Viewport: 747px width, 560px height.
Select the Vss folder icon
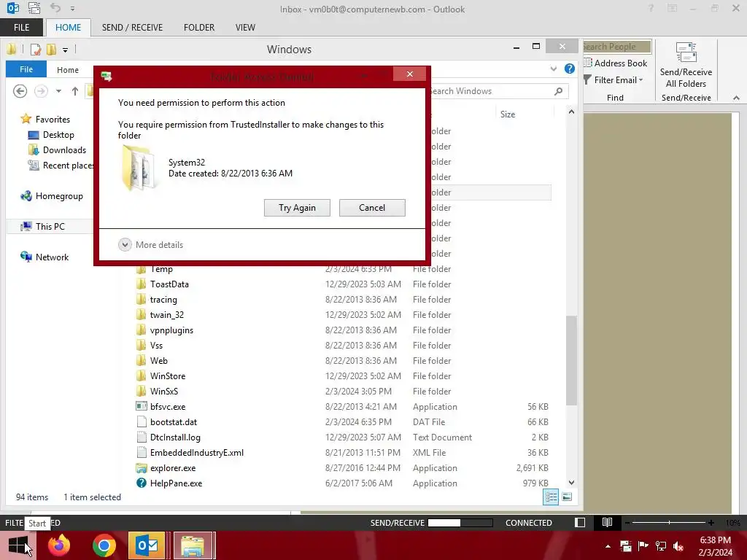click(x=142, y=345)
